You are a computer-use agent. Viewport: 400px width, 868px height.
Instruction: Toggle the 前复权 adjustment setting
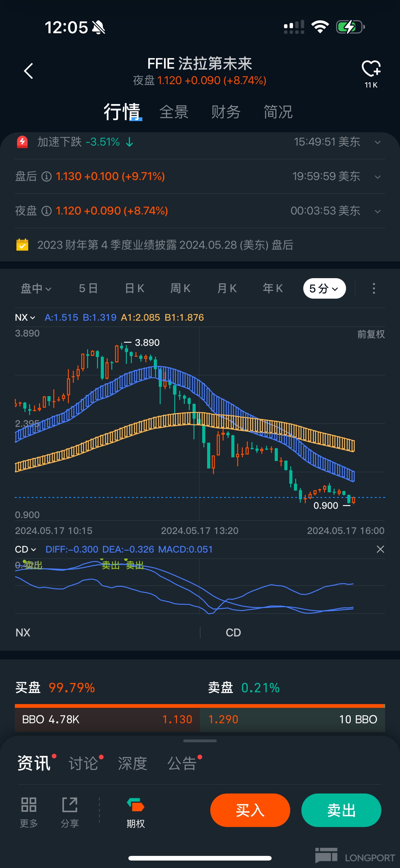pos(370,334)
